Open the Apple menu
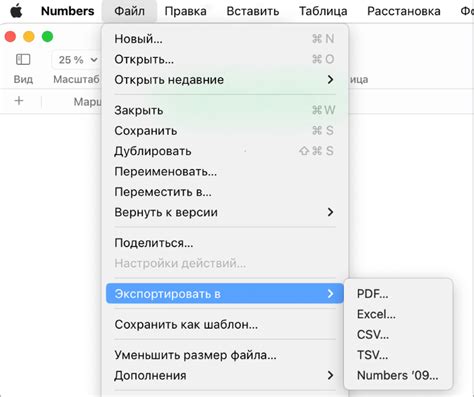474x397 pixels. click(16, 11)
